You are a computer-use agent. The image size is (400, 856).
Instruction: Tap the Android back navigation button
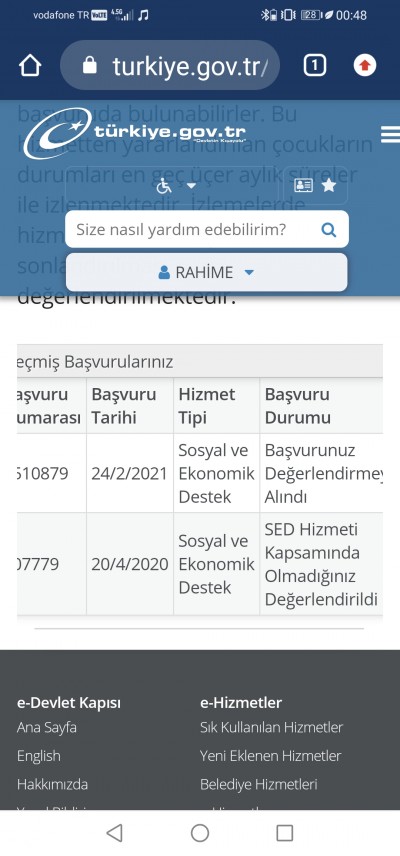pyautogui.click(x=114, y=833)
